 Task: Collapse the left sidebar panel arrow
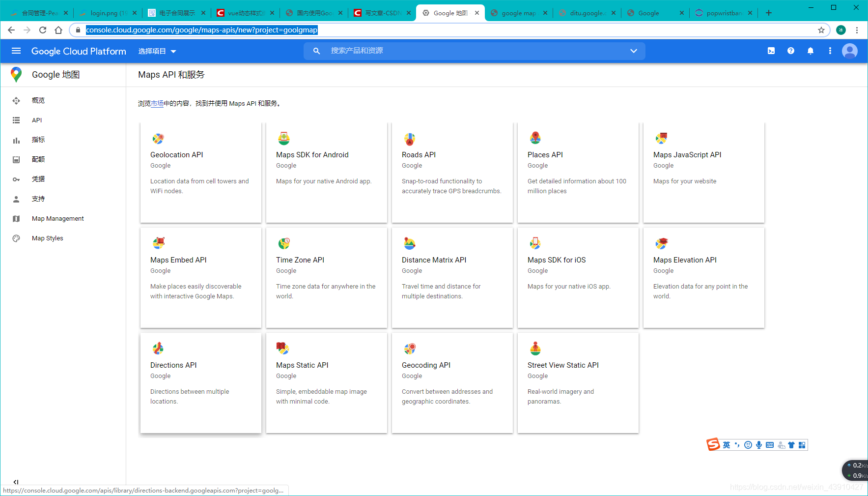[16, 482]
